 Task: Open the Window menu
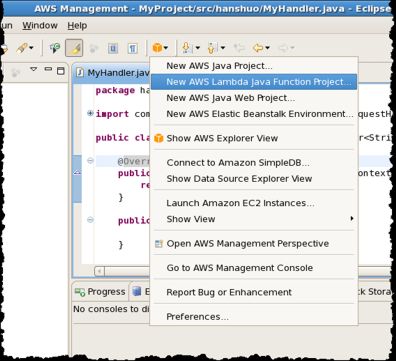[x=40, y=25]
